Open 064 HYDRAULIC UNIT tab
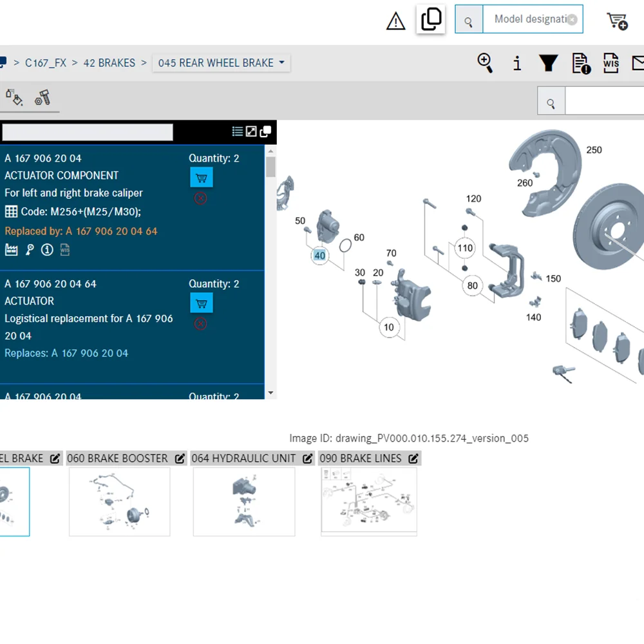Image resolution: width=644 pixels, height=644 pixels. (x=243, y=459)
